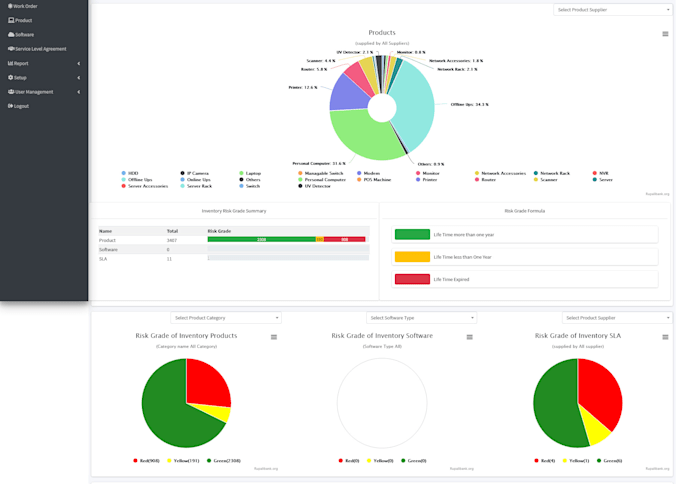Image resolution: width=680 pixels, height=484 pixels.
Task: Toggle Server Accessories legend entry
Action: (x=145, y=186)
